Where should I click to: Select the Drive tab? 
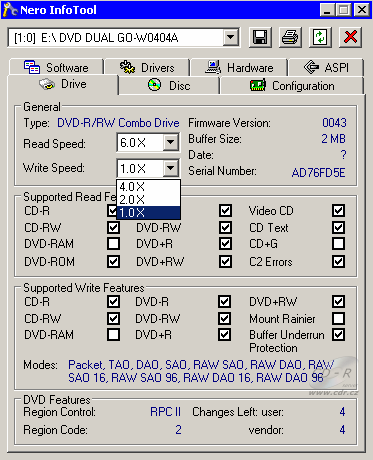pyautogui.click(x=63, y=84)
